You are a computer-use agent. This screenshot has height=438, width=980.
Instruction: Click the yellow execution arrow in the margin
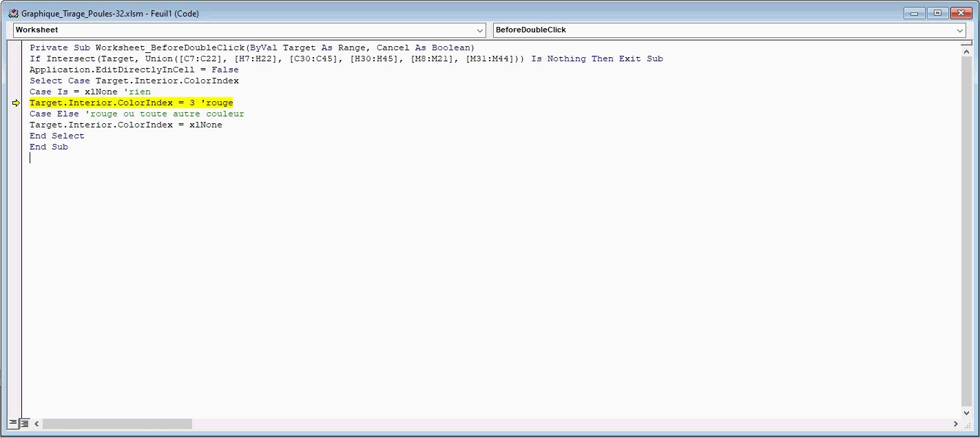(16, 103)
